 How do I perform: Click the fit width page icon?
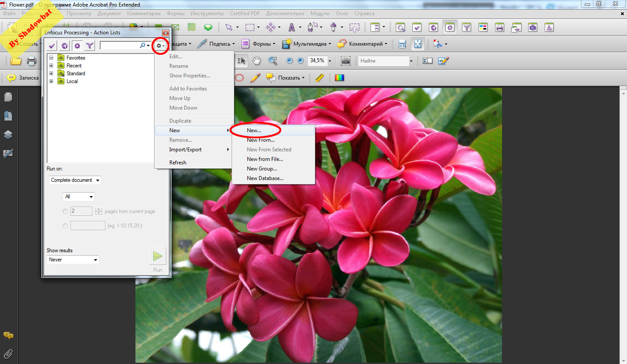(x=402, y=44)
